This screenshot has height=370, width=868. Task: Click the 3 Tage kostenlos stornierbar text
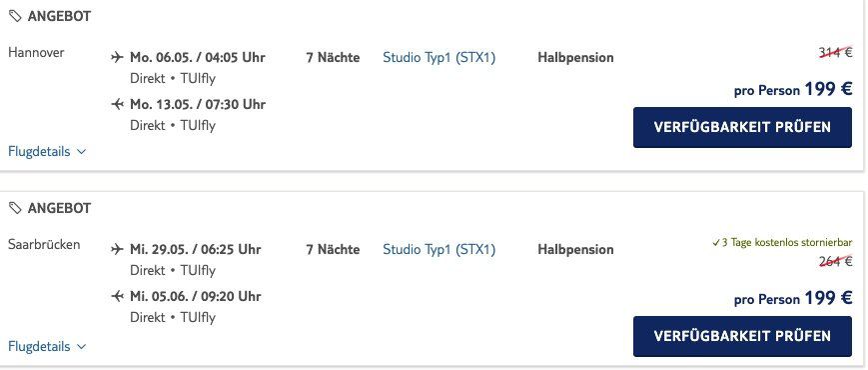click(x=787, y=243)
